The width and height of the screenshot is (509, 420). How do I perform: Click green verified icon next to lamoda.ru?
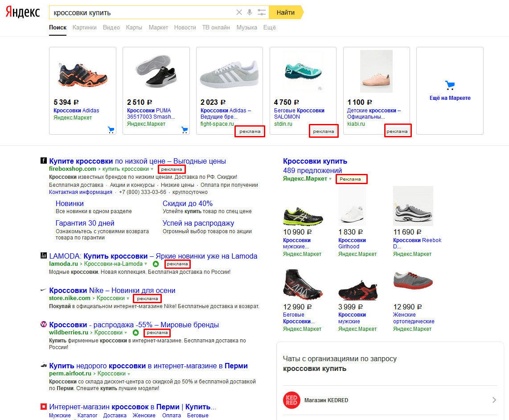pos(156,264)
